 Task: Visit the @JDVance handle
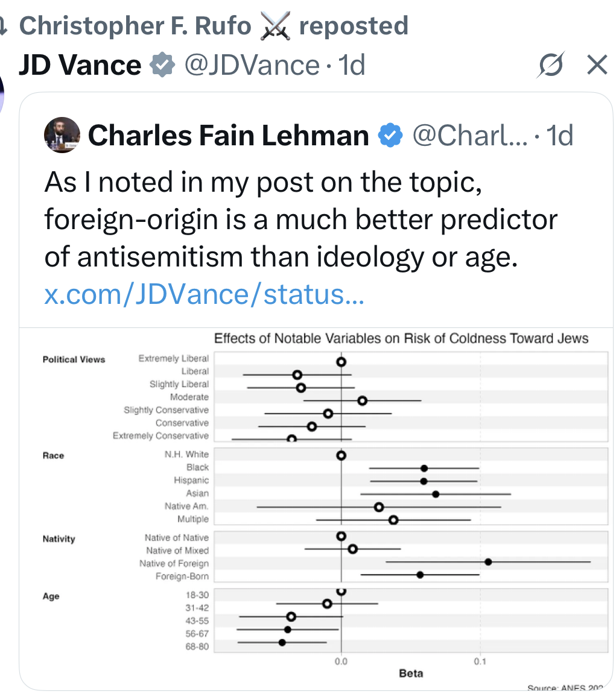(251, 65)
